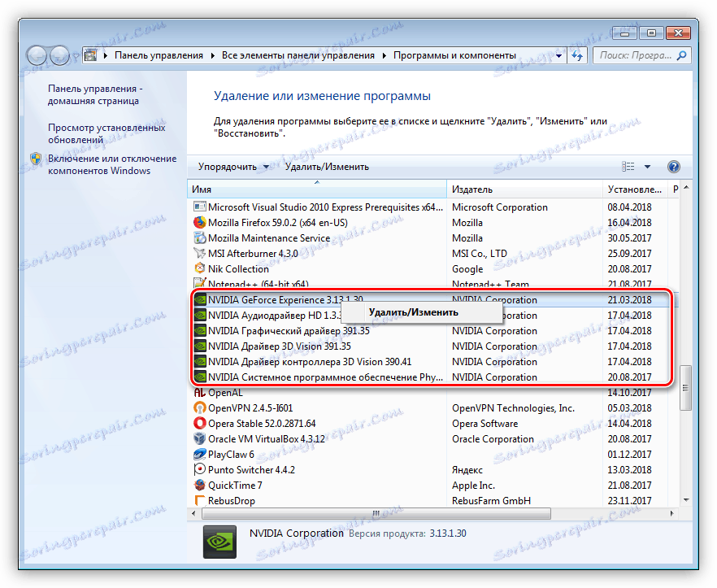Open Просмотр установленных обновлений link

[106, 133]
